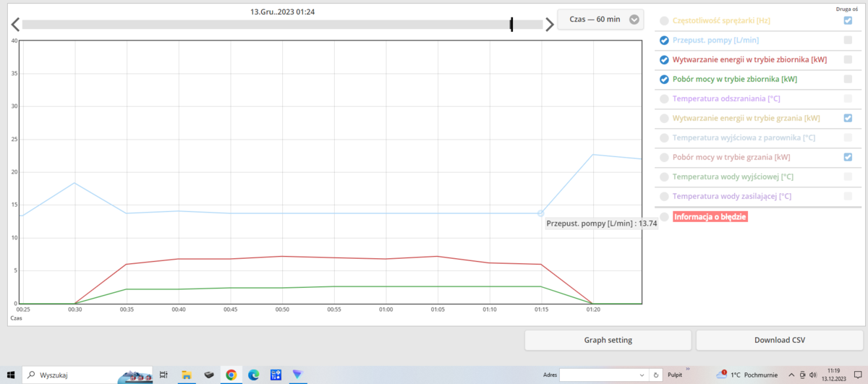Check second axis box for Temperatura wody wyjściowej
Image resolution: width=868 pixels, height=384 pixels.
tap(848, 176)
